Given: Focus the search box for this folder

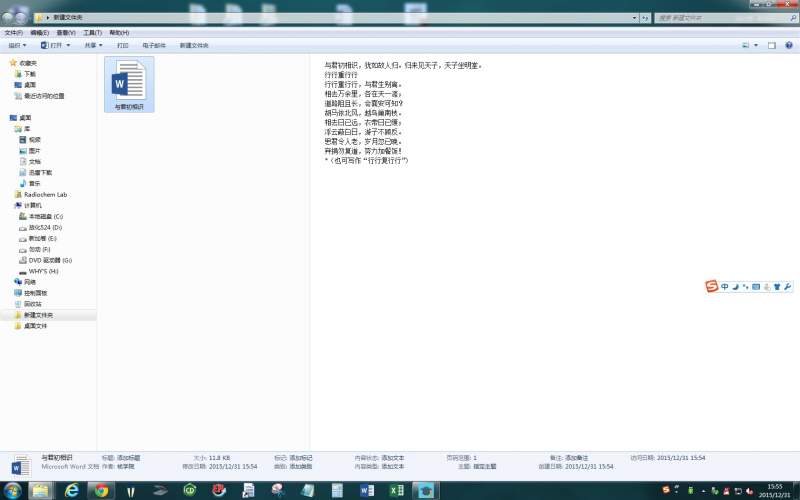Looking at the screenshot, I should click(x=726, y=18).
